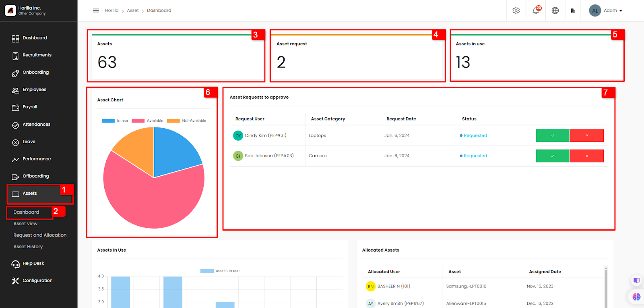
Task: Click the Requested status for Laptops
Action: click(x=473, y=136)
